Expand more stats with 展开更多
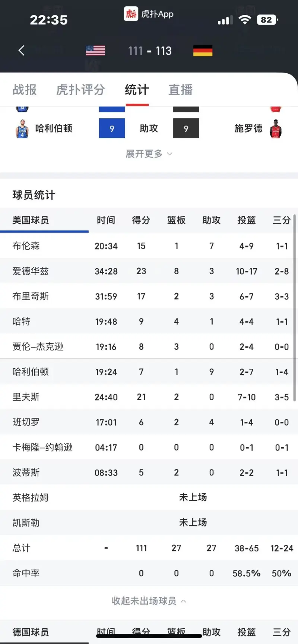Image resolution: width=298 pixels, height=644 pixels. point(149,154)
